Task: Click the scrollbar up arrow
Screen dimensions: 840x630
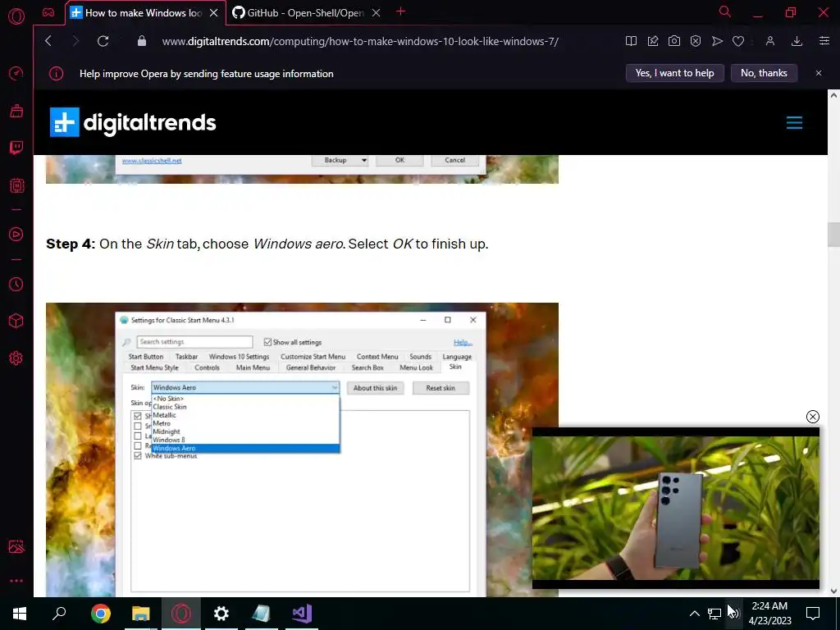Action: pos(833,95)
